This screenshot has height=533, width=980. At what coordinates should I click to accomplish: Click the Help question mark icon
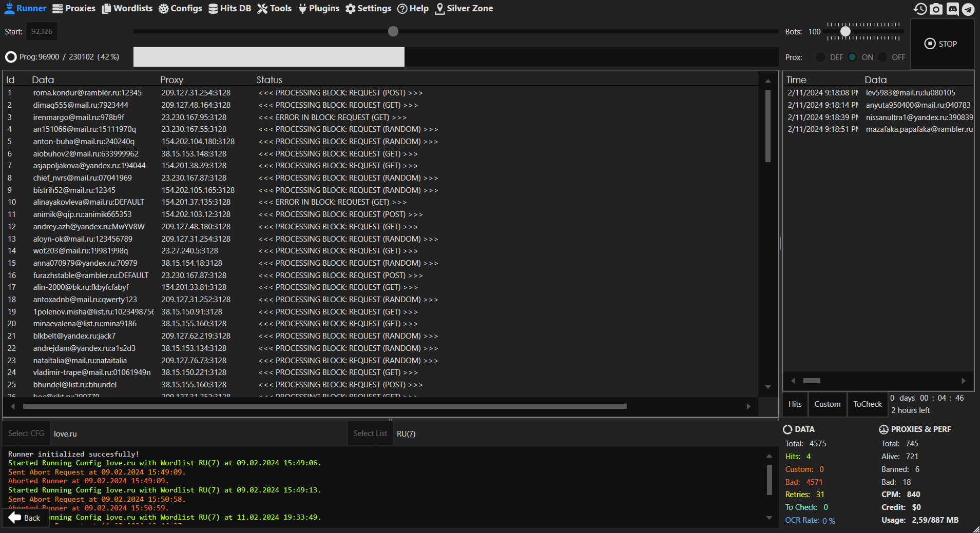[402, 9]
